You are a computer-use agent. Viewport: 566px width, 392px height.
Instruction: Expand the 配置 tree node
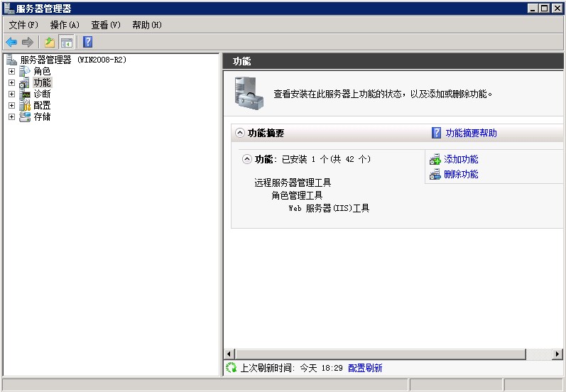tap(11, 105)
